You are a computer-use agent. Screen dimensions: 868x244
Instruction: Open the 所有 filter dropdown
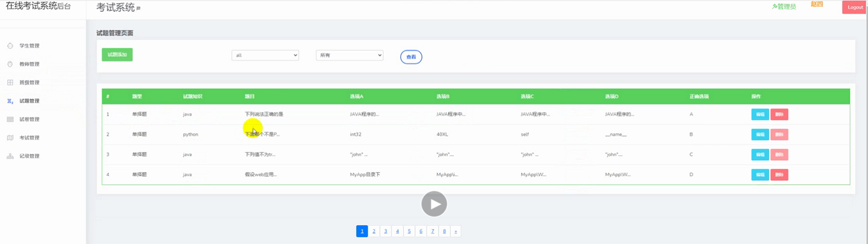(x=349, y=55)
